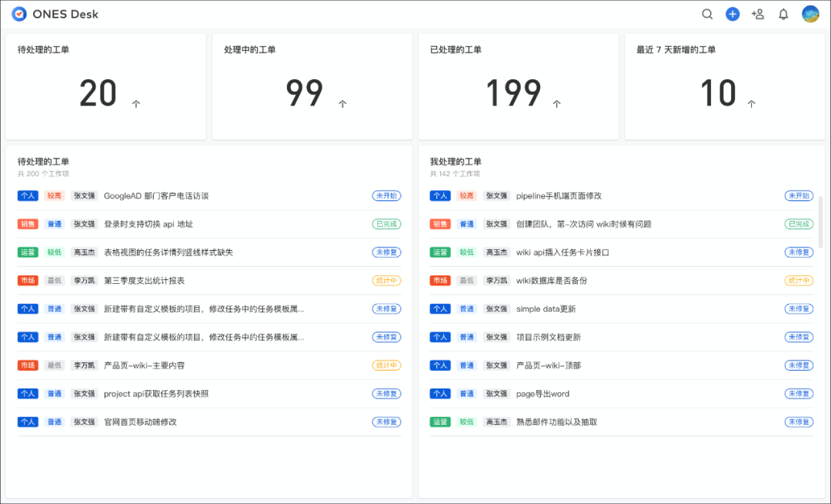Click 已完成 status on 登录时支持切换 api row
Screen dimensions: 831x504
pos(386,224)
